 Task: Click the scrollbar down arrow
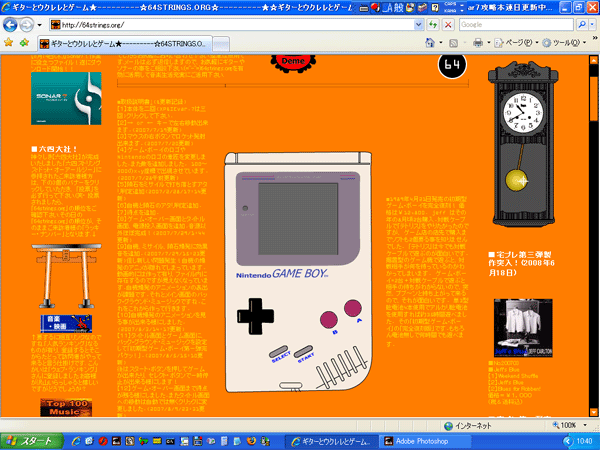(x=593, y=412)
